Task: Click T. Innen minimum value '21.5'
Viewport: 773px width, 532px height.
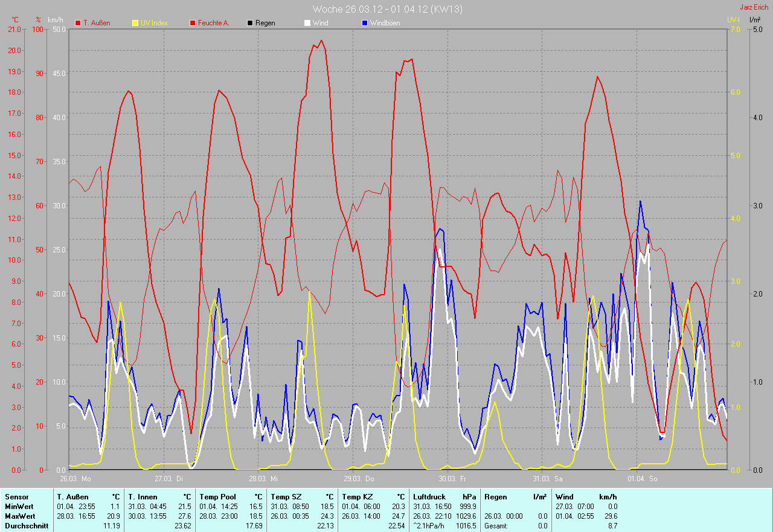Action: click(x=185, y=506)
